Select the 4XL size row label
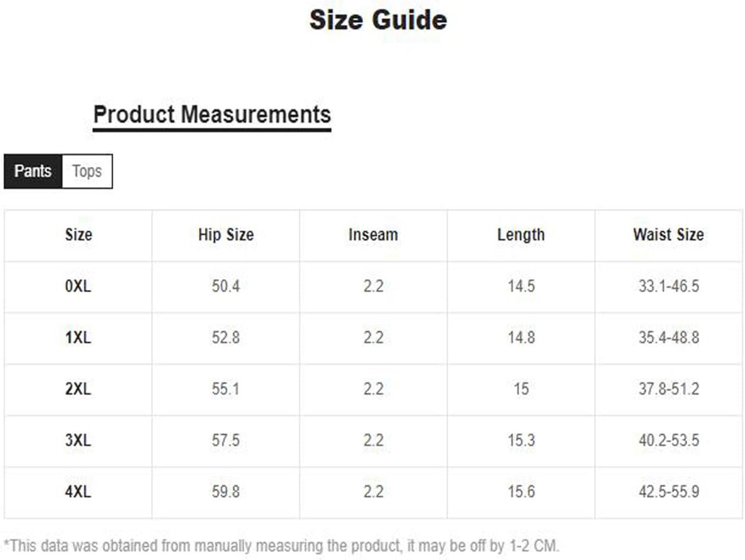Screen dimensions: 745x560 coord(78,492)
